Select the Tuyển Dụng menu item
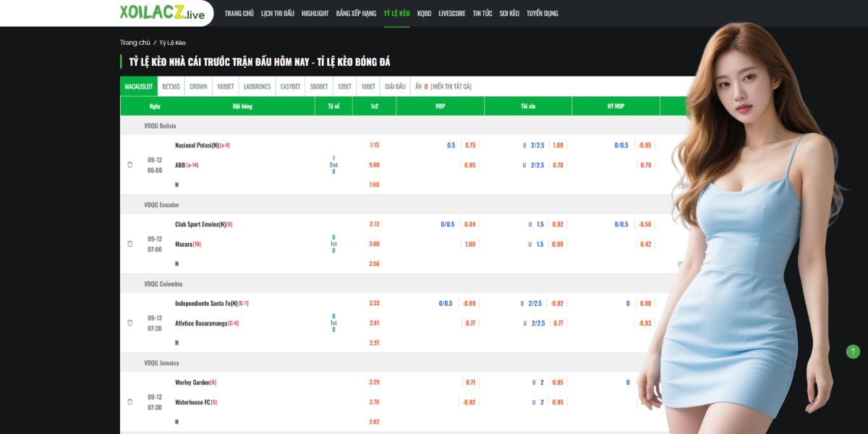The image size is (868, 434). (x=542, y=14)
